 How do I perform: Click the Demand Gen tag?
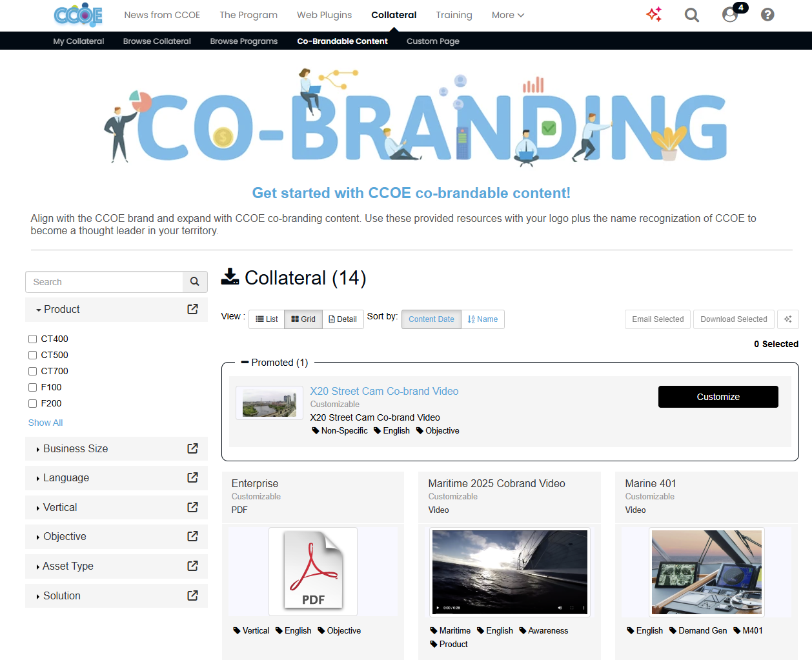[698, 631]
